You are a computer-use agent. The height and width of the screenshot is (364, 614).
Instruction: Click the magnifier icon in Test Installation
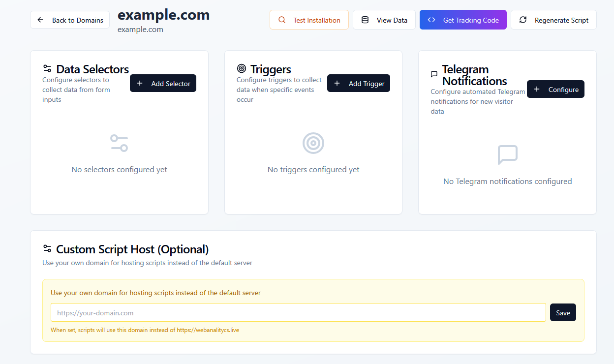[282, 20]
